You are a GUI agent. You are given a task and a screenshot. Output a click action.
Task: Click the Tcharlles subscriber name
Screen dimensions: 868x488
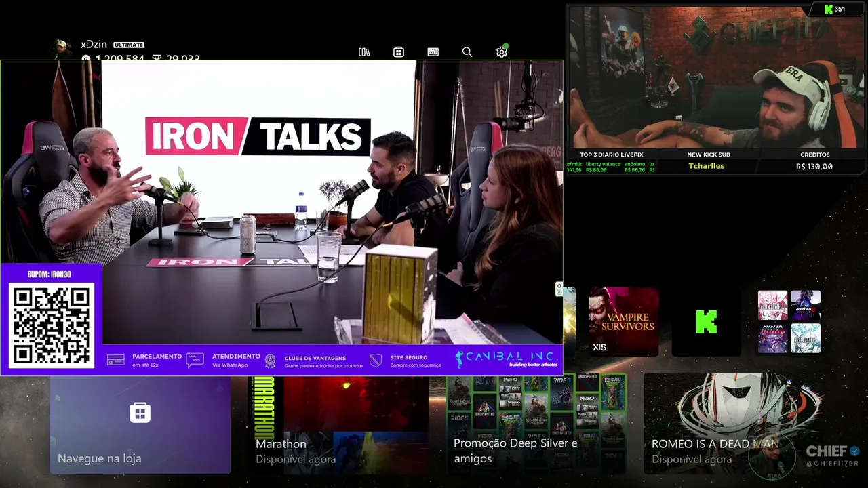click(x=706, y=166)
